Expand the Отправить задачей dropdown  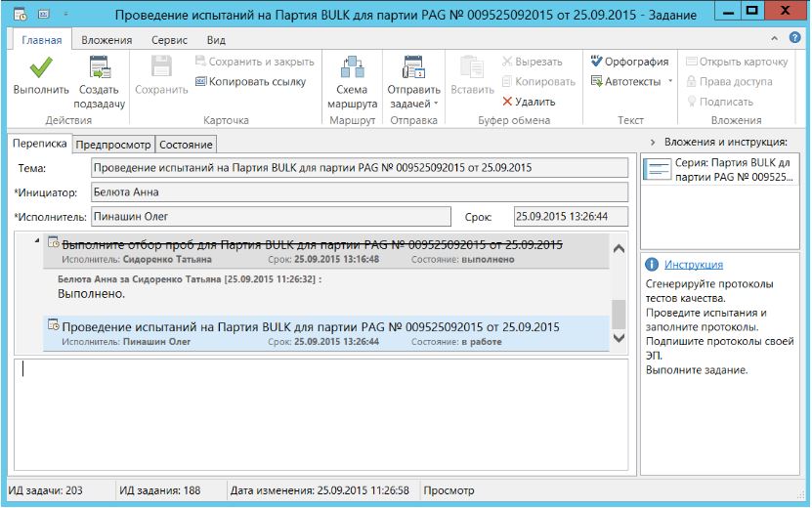pyautogui.click(x=436, y=104)
